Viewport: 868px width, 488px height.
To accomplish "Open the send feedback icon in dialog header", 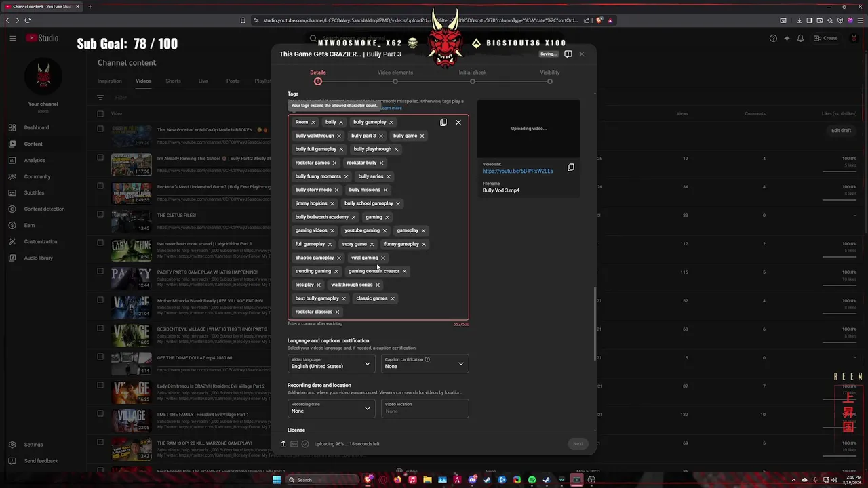I will pos(568,54).
